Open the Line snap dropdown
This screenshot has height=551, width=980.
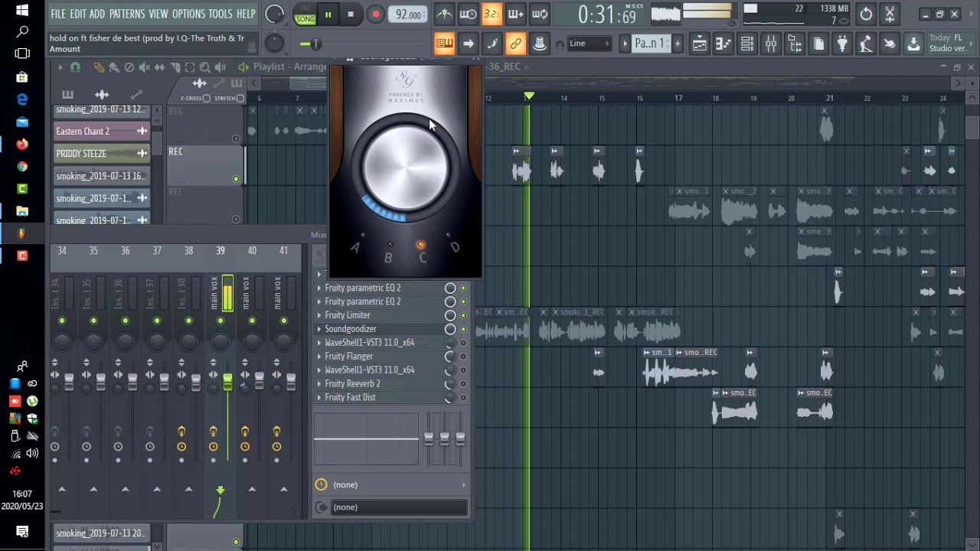[588, 44]
